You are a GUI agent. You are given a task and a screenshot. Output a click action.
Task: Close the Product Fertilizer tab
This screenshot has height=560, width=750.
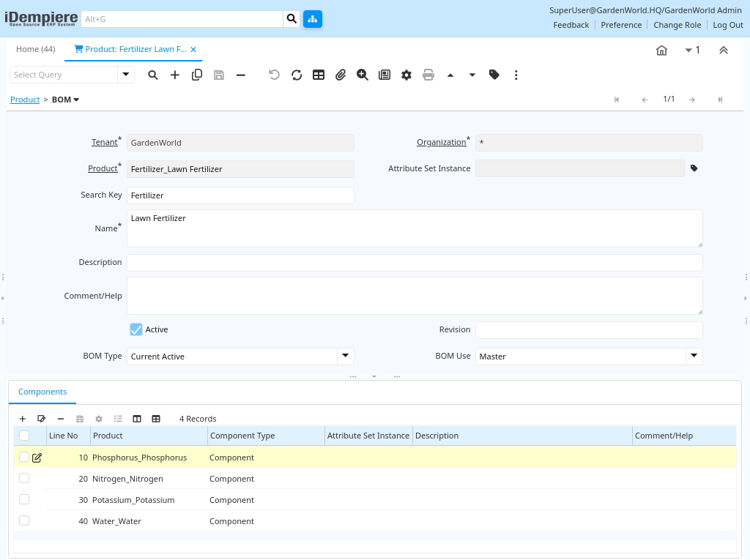[x=193, y=49]
